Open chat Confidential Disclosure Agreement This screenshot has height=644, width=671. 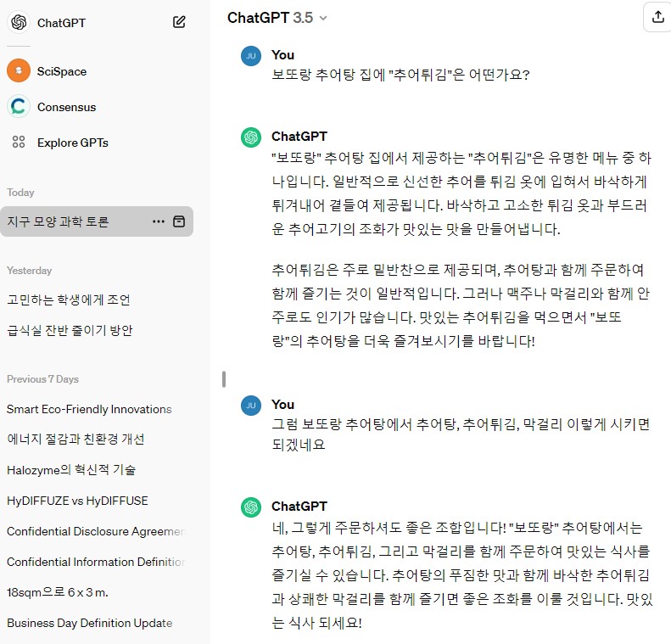(96, 531)
